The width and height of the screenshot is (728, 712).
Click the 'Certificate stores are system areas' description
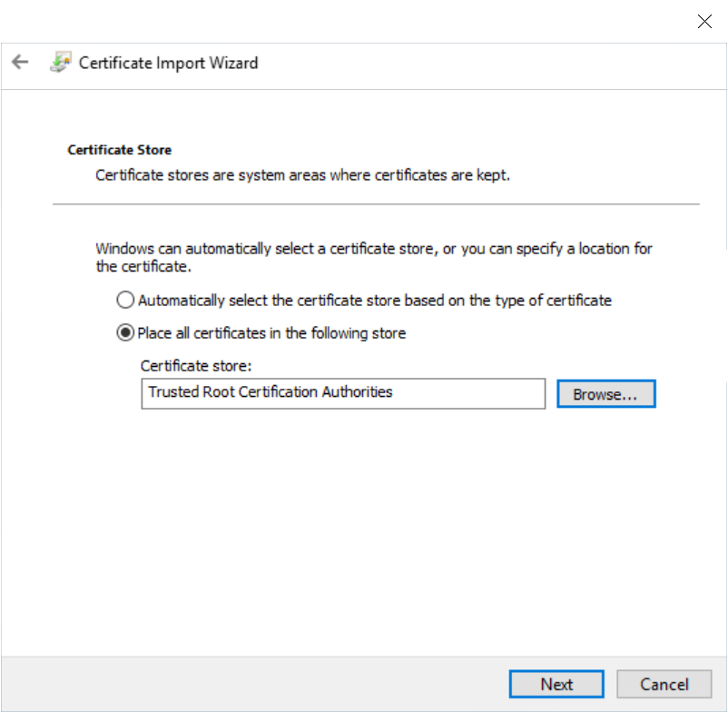click(302, 174)
